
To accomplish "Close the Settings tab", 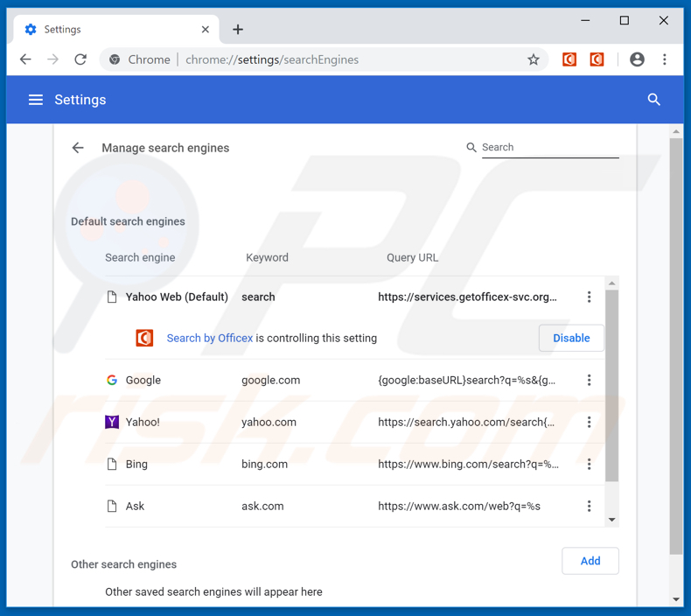I will point(206,29).
